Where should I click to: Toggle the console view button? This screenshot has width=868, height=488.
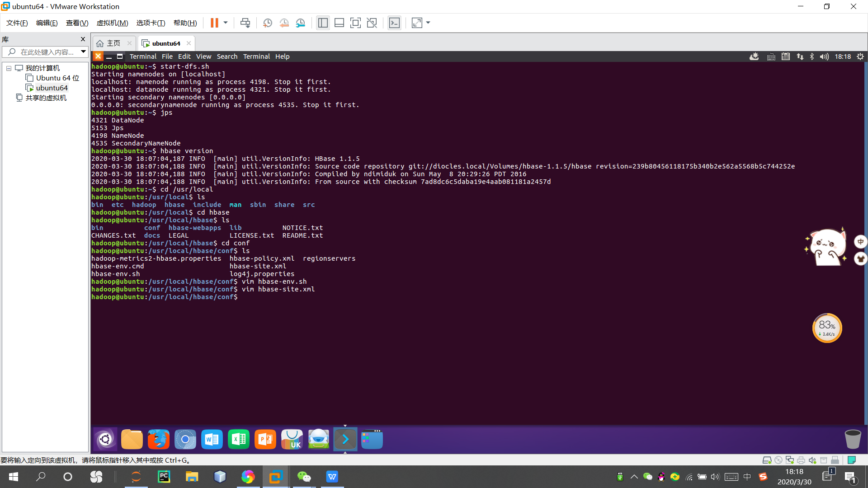[394, 23]
